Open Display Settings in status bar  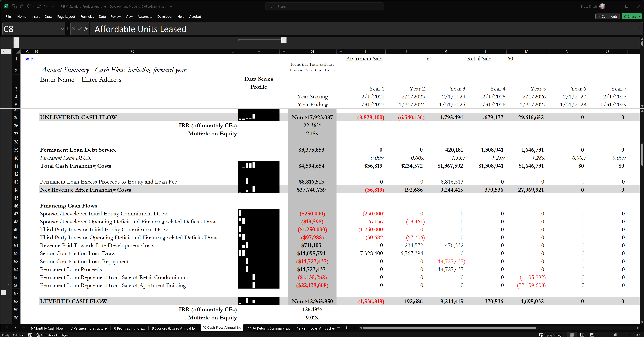point(551,335)
